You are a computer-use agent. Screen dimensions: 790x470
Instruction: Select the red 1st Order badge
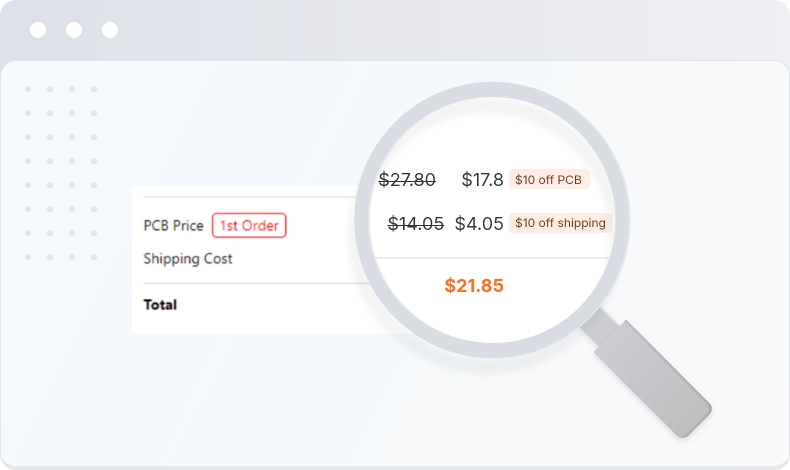click(249, 225)
